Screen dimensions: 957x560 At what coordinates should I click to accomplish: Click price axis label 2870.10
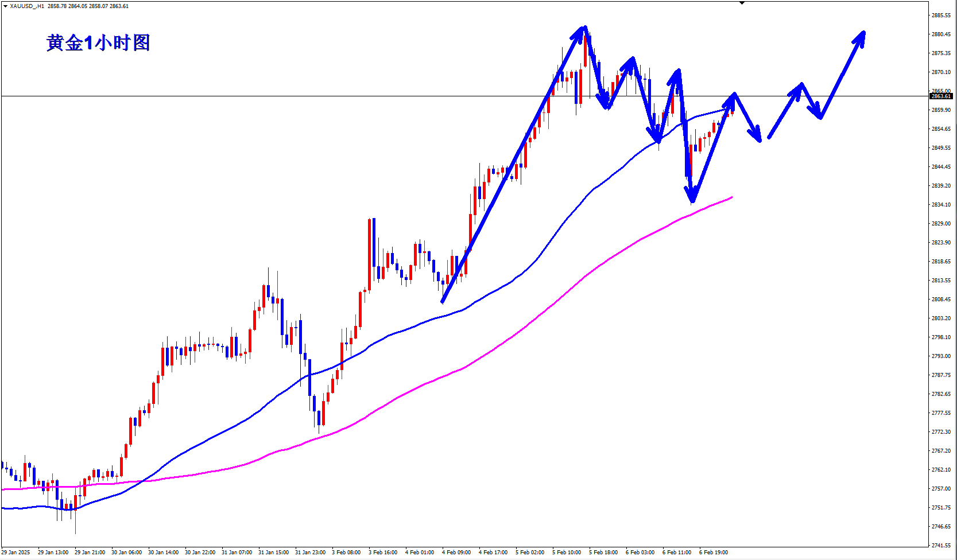tap(941, 72)
